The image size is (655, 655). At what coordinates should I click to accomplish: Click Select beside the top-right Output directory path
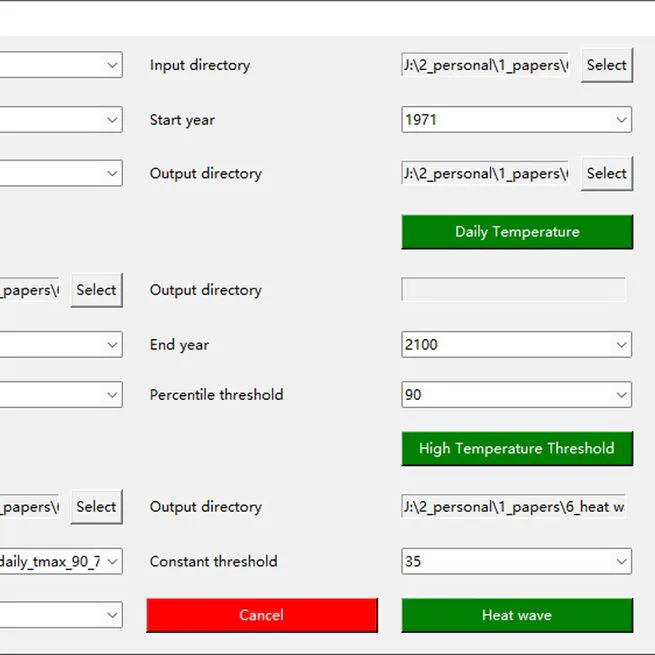coord(606,173)
